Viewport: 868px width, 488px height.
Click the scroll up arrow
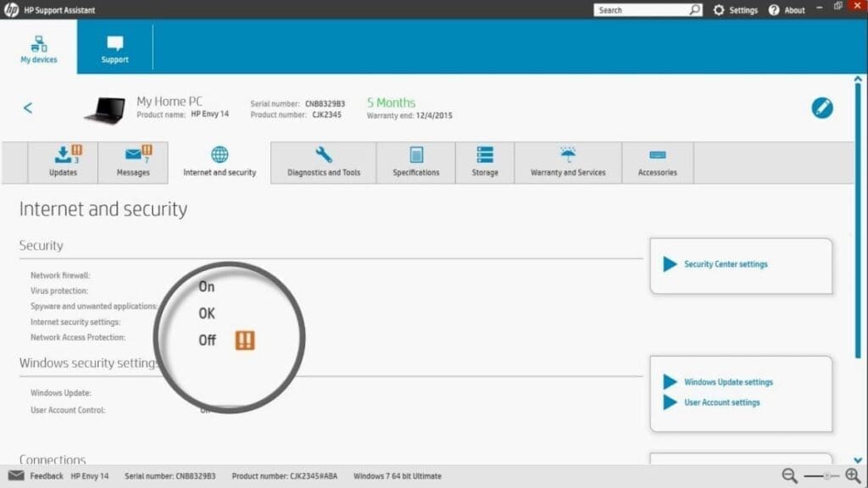[x=858, y=79]
